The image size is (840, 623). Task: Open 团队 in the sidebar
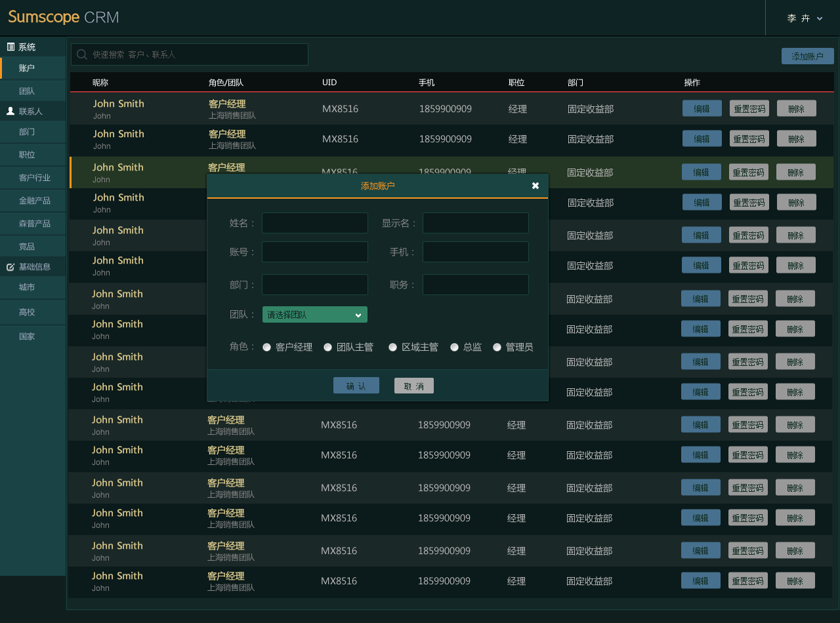[x=33, y=91]
